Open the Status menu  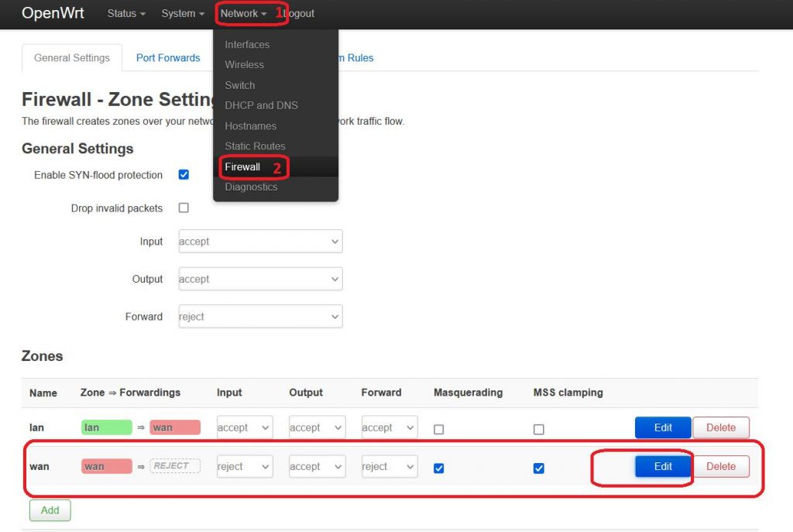tap(126, 14)
